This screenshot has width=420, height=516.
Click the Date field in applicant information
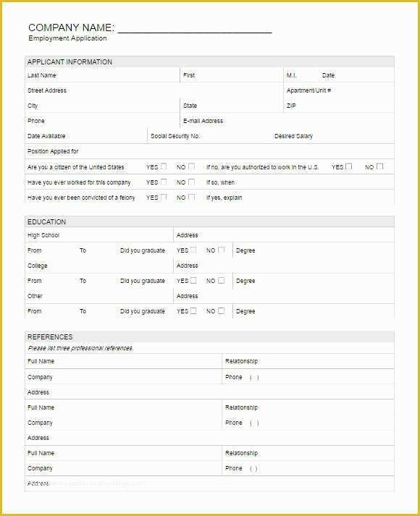357,75
